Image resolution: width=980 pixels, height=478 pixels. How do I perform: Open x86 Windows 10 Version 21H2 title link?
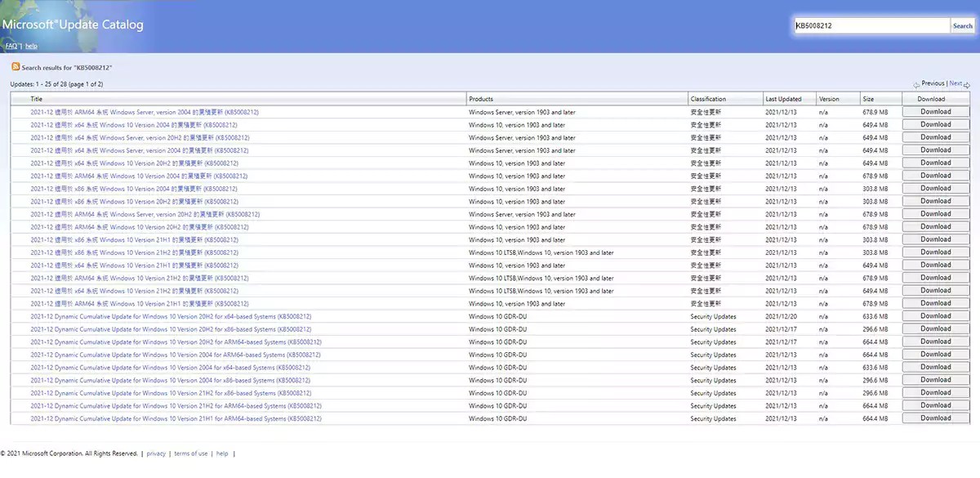(134, 252)
